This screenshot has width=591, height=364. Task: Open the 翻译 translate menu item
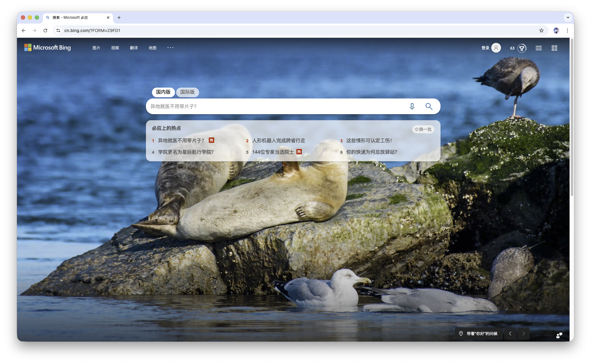(134, 48)
